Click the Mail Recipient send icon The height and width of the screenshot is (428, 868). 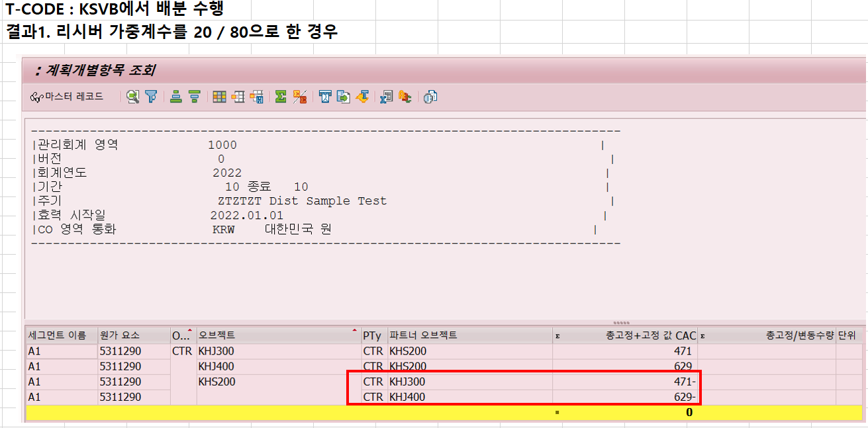pyautogui.click(x=362, y=97)
